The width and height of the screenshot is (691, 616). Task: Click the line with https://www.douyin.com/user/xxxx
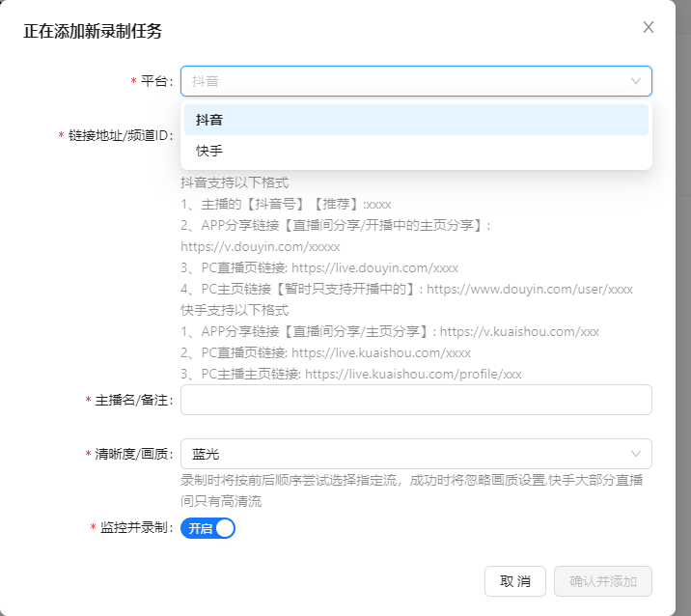point(406,289)
